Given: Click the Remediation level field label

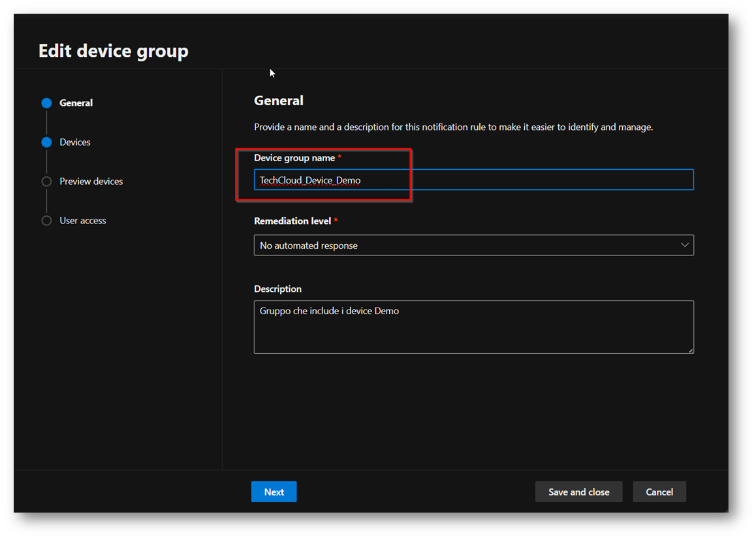Looking at the screenshot, I should click(292, 221).
